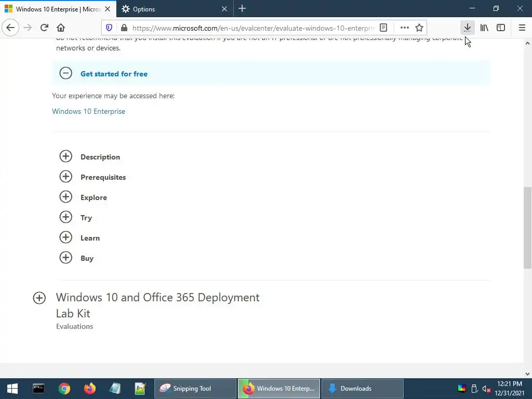Click the Get started for free heading
The width and height of the screenshot is (532, 399).
point(114,74)
